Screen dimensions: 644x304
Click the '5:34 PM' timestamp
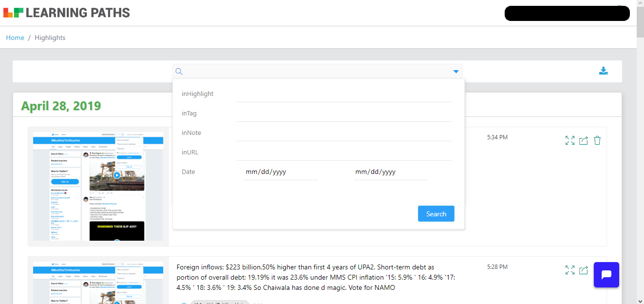(x=497, y=137)
